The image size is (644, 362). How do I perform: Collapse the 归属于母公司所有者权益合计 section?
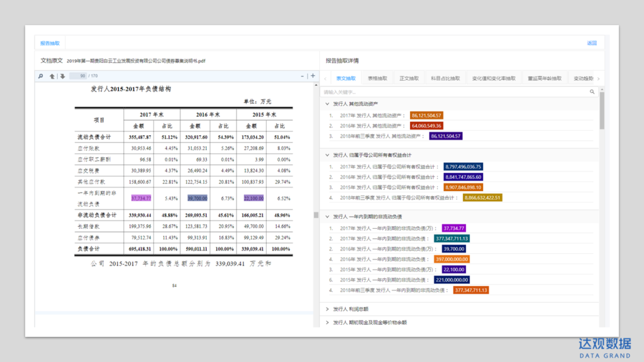click(327, 155)
